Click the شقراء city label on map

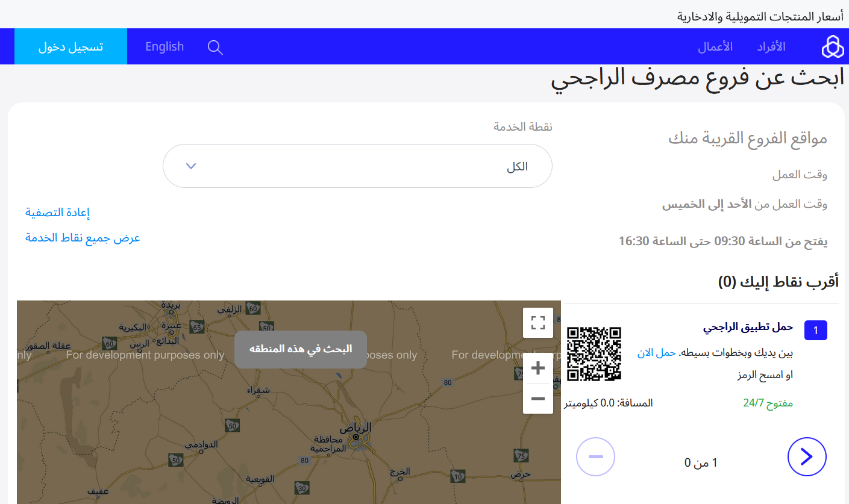click(x=258, y=390)
